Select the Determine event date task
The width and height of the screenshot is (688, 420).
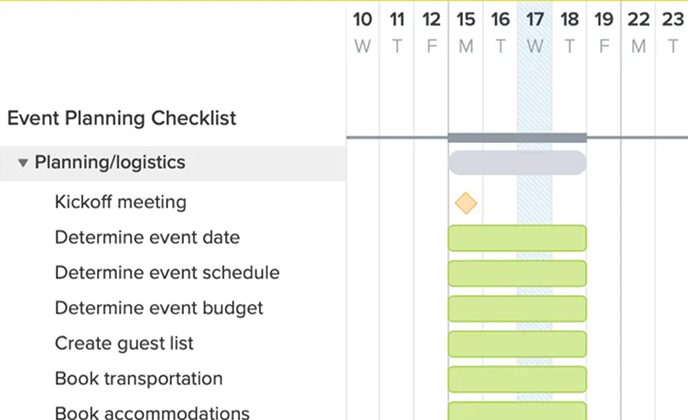pyautogui.click(x=147, y=238)
